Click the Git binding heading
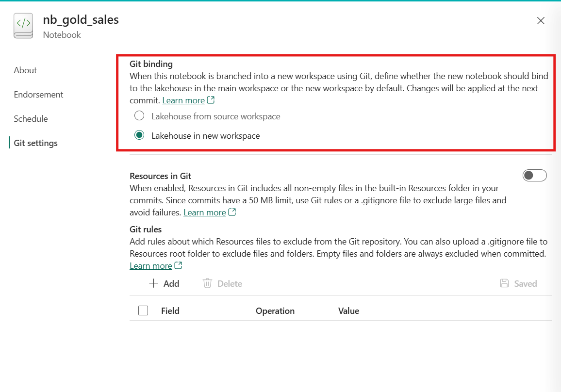The image size is (561, 392). (x=151, y=64)
